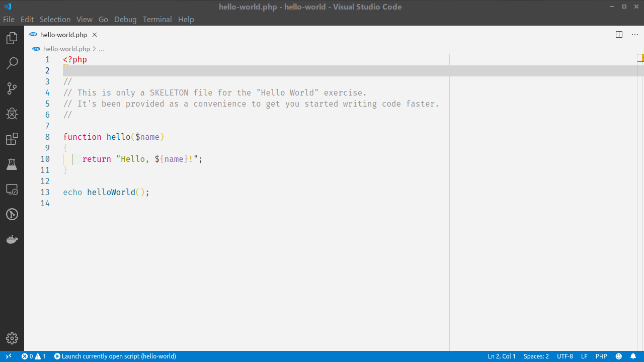The height and width of the screenshot is (362, 644).
Task: Toggle the remote window indicator
Action: coord(8,356)
